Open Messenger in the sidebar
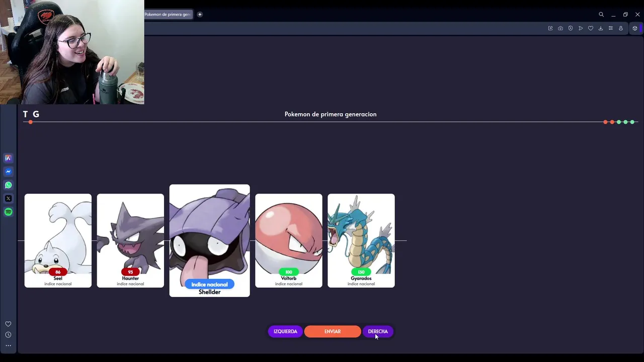This screenshot has width=644, height=362. pyautogui.click(x=8, y=171)
